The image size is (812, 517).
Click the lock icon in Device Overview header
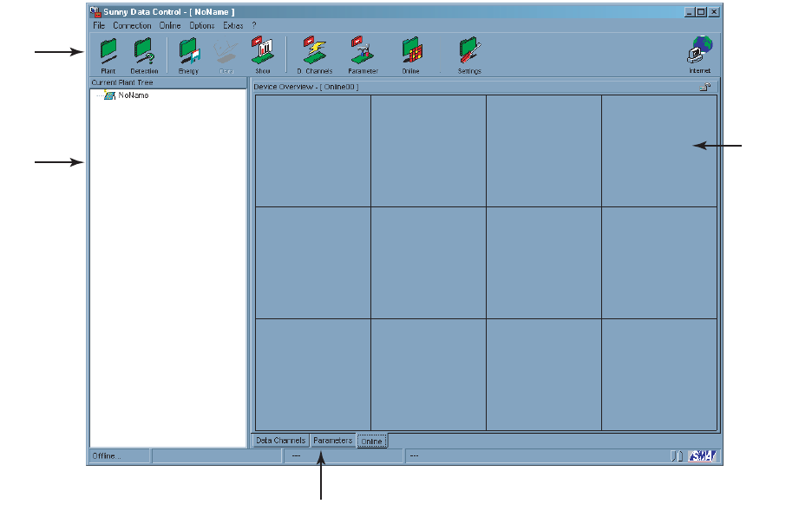[704, 87]
